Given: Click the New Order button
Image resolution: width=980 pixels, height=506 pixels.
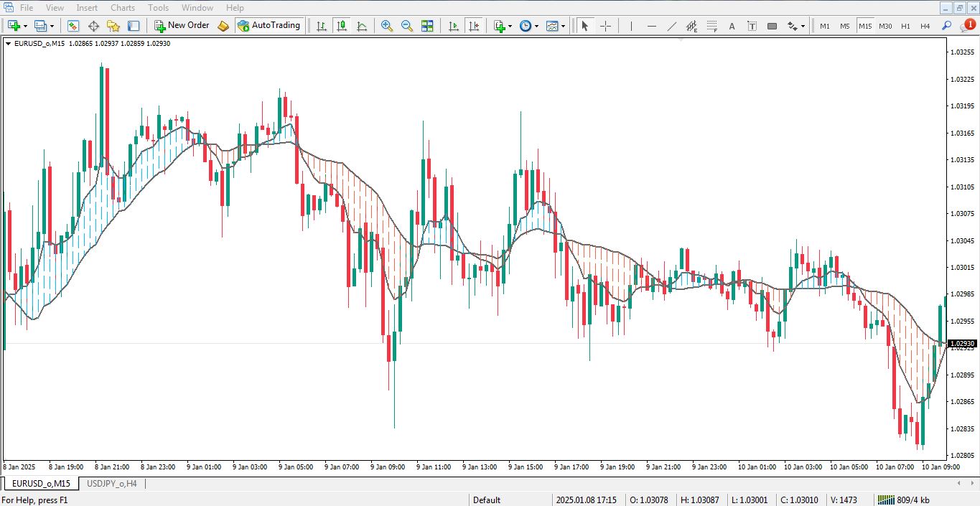Looking at the screenshot, I should [x=182, y=25].
